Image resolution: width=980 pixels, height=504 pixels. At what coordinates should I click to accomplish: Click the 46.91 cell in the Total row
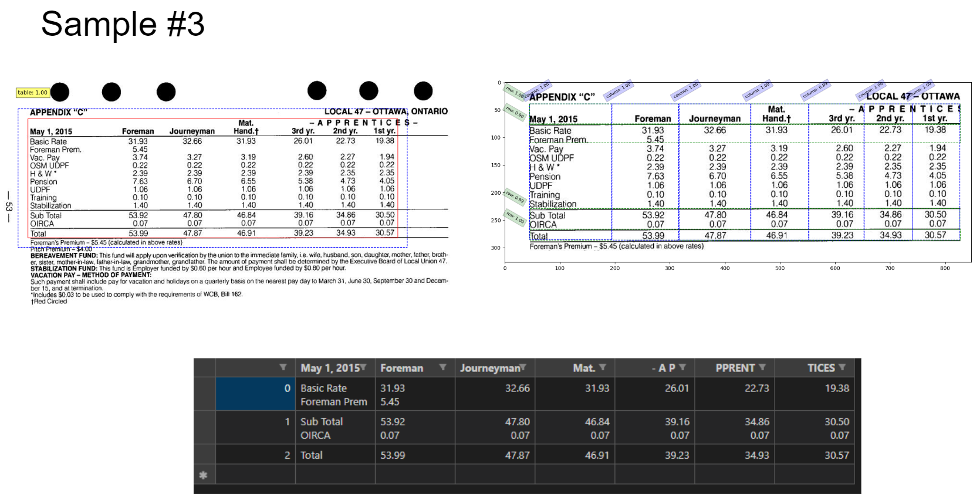pyautogui.click(x=575, y=455)
